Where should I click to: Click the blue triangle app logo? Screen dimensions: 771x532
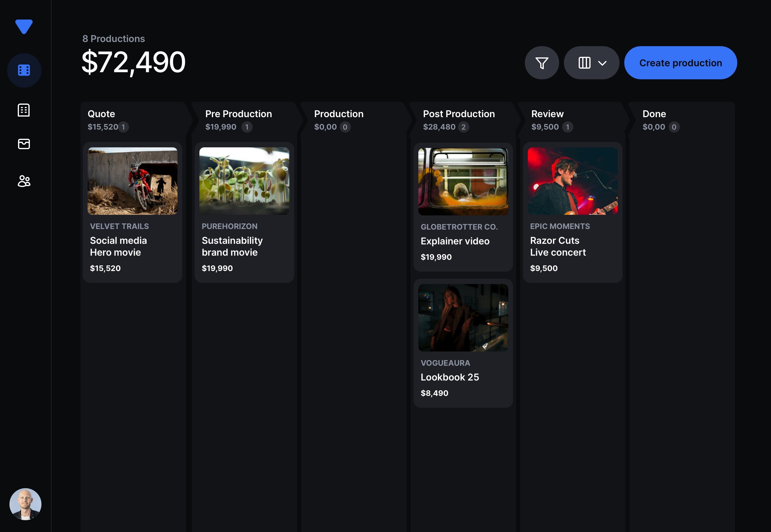point(24,26)
